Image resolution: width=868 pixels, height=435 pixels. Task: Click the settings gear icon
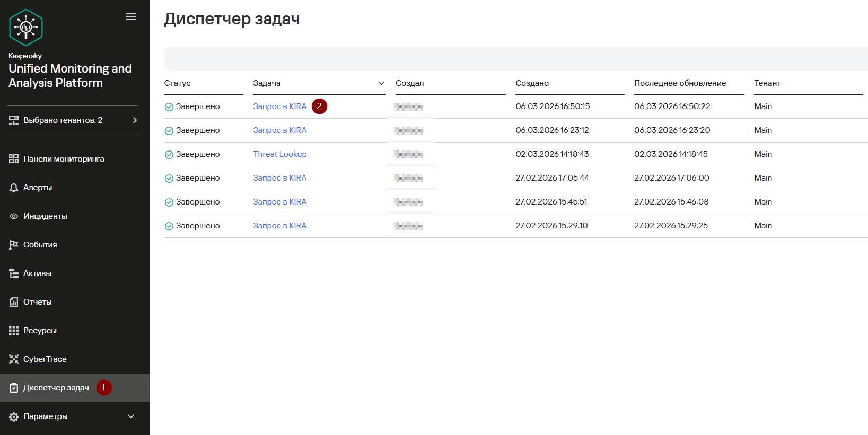pyautogui.click(x=14, y=416)
